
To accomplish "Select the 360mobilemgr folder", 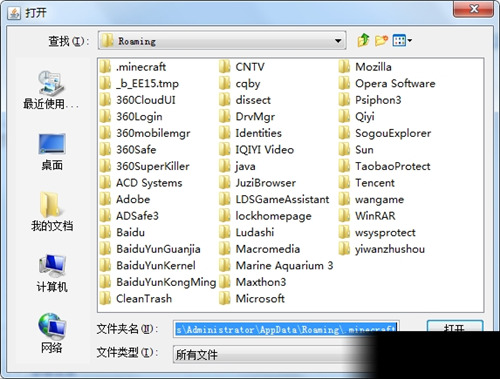I will [x=145, y=133].
